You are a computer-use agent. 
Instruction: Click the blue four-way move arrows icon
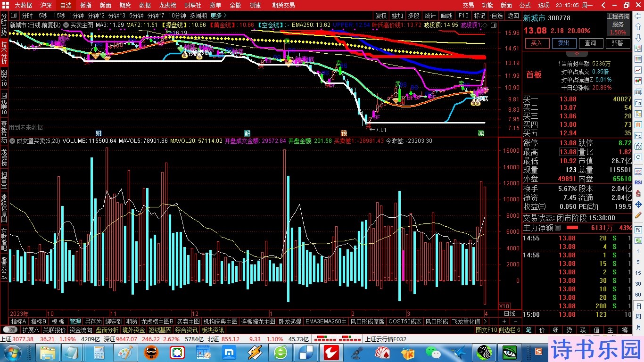[x=638, y=205]
